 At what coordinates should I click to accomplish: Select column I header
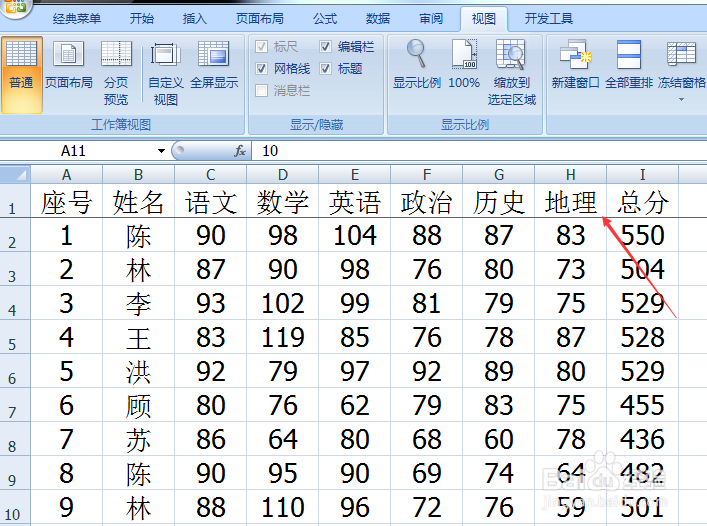coord(643,174)
